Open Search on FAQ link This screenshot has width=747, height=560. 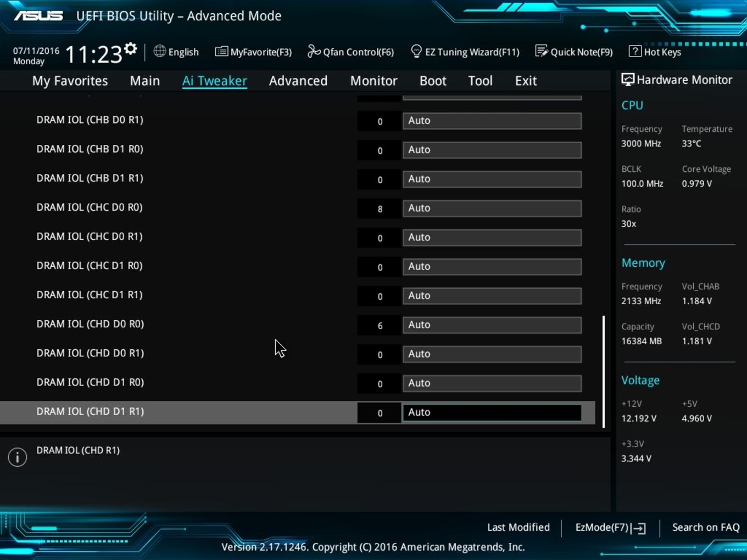(x=706, y=527)
